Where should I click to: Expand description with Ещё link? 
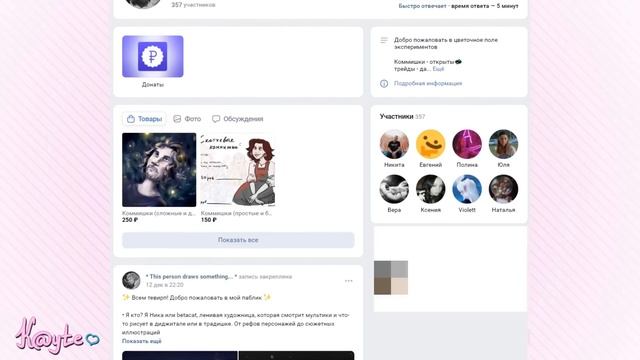tap(438, 69)
